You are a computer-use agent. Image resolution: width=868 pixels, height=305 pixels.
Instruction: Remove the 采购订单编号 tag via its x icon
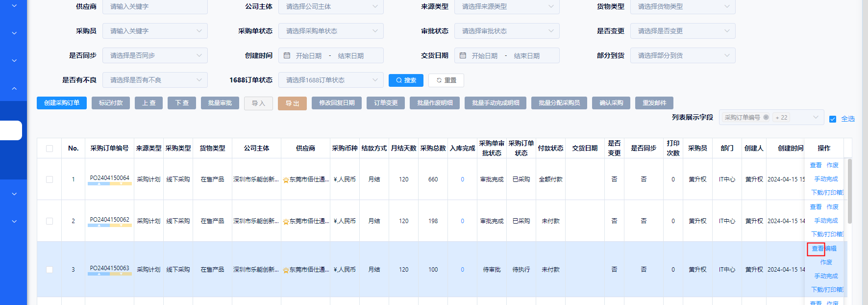[766, 118]
